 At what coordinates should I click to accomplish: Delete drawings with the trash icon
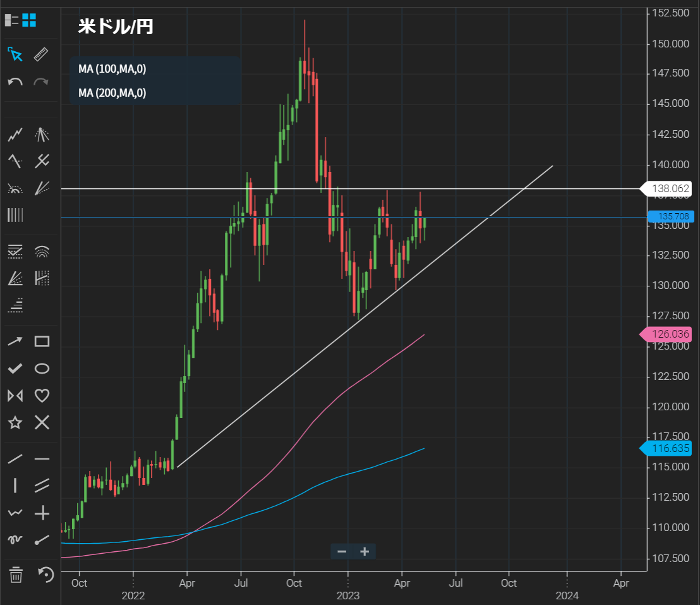15,575
